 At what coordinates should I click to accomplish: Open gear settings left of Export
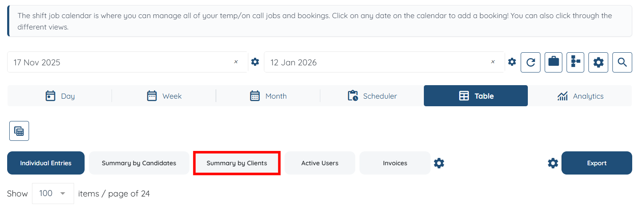coord(553,163)
